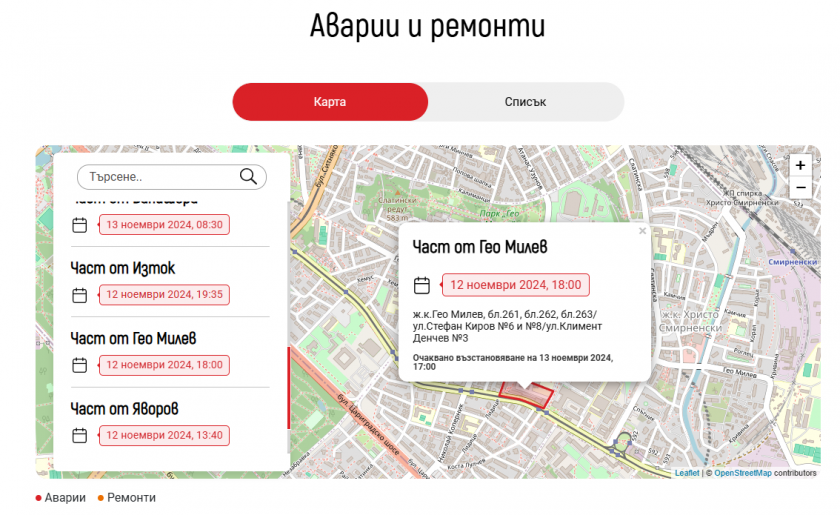The width and height of the screenshot is (840, 515).
Task: Click the 12 ноември 2024, 19:35 date badge
Action: tap(164, 295)
